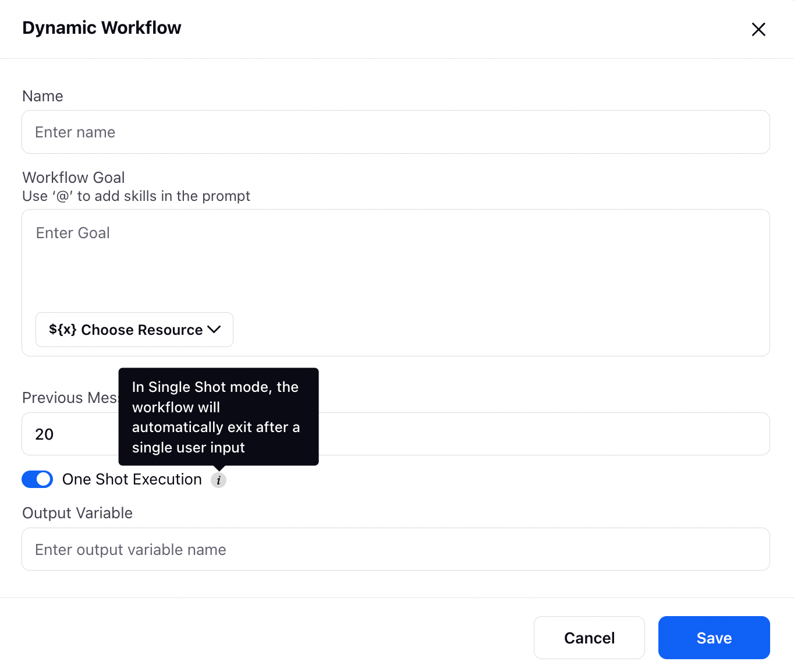Image resolution: width=794 pixels, height=672 pixels.
Task: Click the Name label
Action: [x=42, y=96]
